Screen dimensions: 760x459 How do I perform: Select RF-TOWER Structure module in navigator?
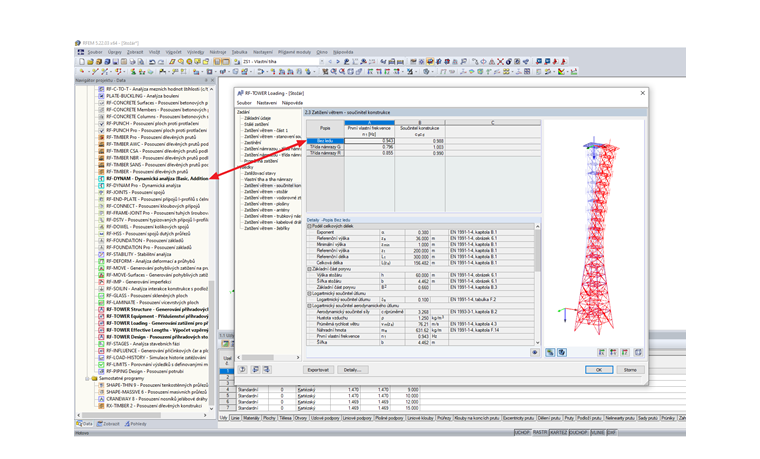[x=157, y=309]
